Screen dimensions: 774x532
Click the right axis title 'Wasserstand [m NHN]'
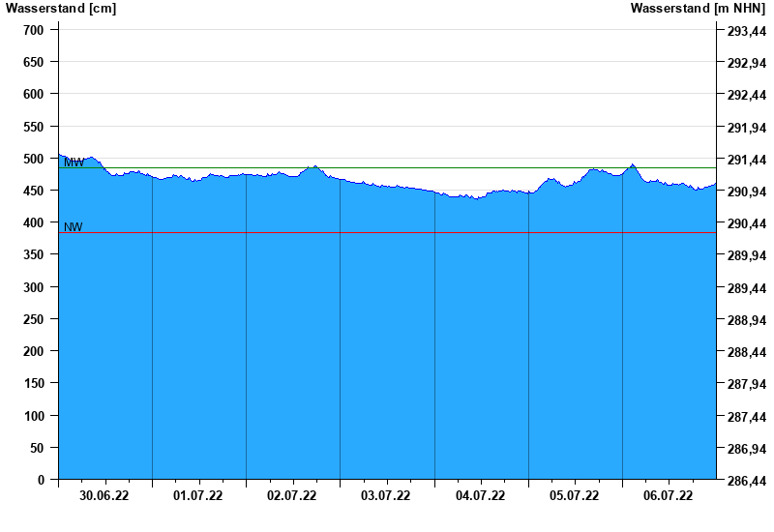[x=698, y=9]
